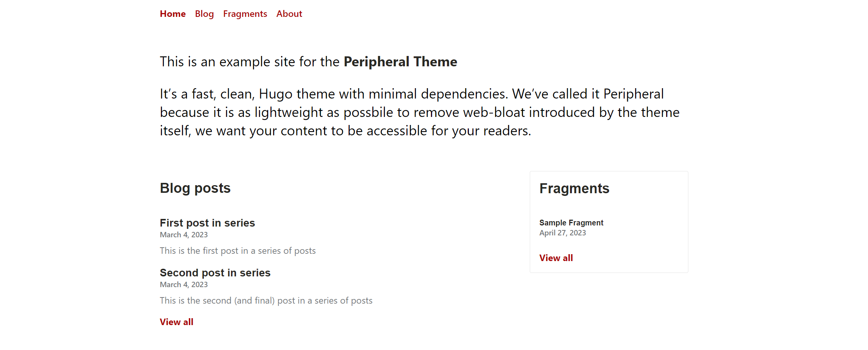The height and width of the screenshot is (350, 868).
Task: Click 'View all' in the Fragments panel
Action: click(x=556, y=258)
